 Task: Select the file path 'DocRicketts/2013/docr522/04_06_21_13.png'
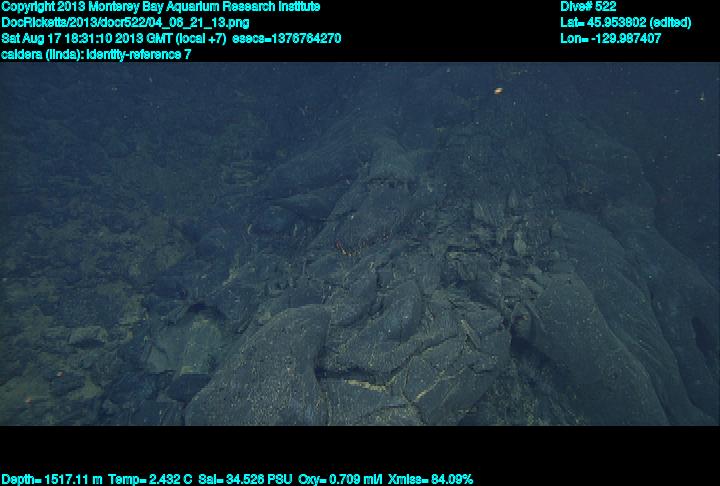tap(125, 23)
